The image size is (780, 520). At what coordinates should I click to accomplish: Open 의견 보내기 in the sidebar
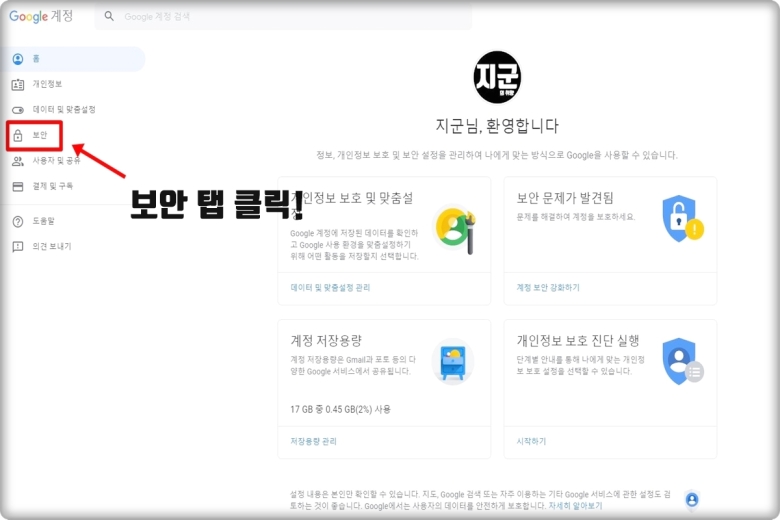click(52, 246)
